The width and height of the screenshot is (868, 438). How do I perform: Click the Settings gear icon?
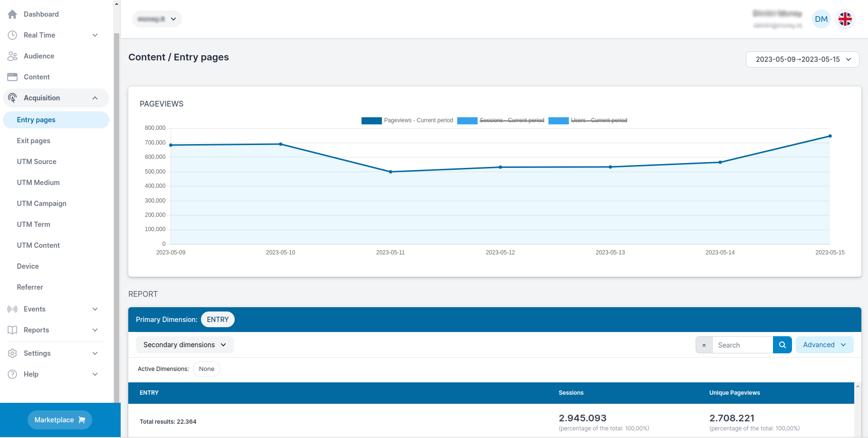point(12,353)
